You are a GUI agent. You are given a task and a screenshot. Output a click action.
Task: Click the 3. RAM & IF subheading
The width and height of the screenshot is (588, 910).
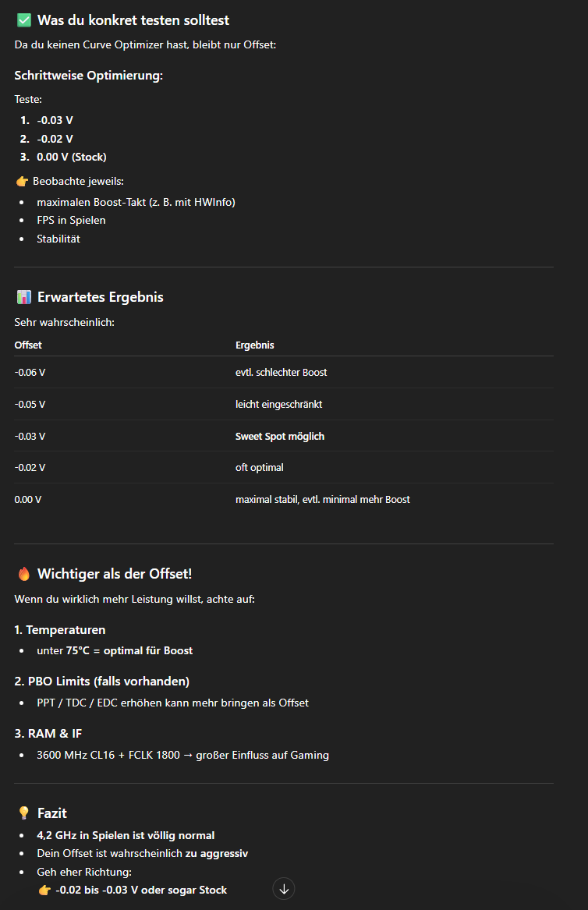[48, 734]
